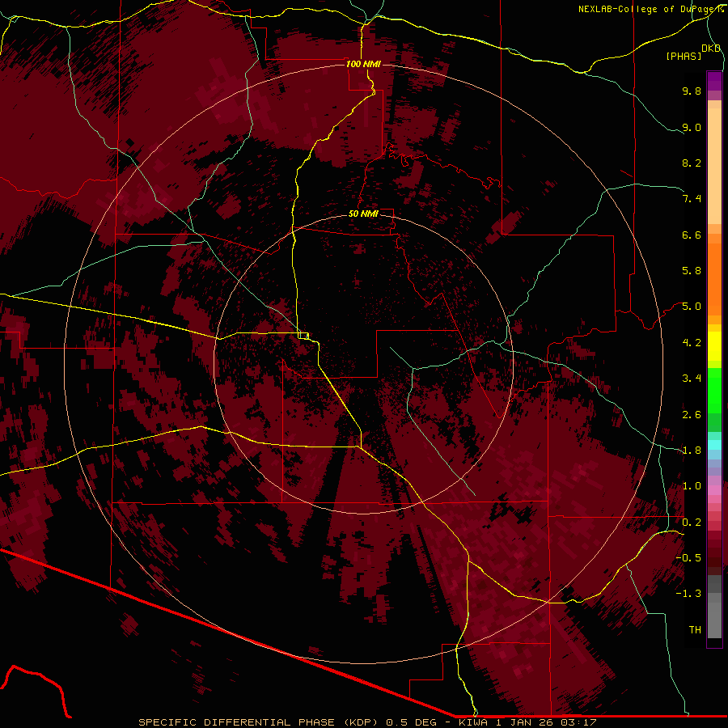
Task: Click the 3.4 scale value
Action: pos(692,379)
